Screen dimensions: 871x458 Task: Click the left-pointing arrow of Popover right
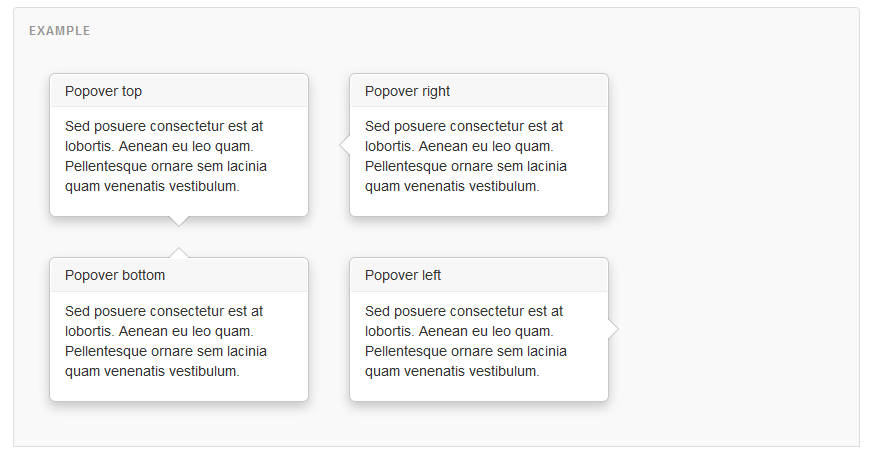click(x=344, y=145)
